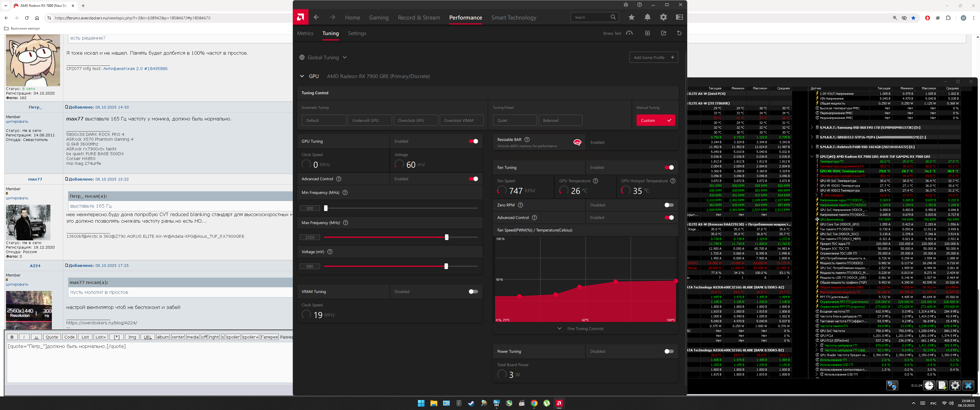Click the Undervolt GPU button
980x410 pixels.
coord(369,120)
